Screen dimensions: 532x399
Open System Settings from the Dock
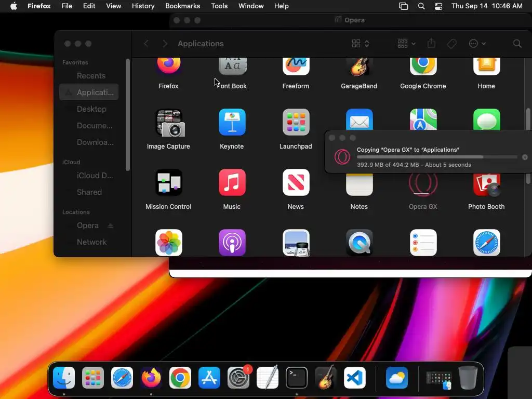tap(238, 378)
